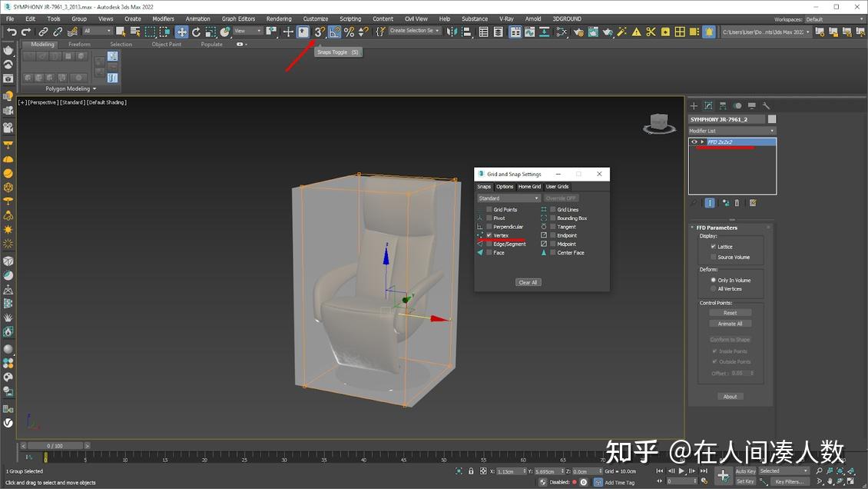Open the Modifier List dropdown

click(732, 129)
